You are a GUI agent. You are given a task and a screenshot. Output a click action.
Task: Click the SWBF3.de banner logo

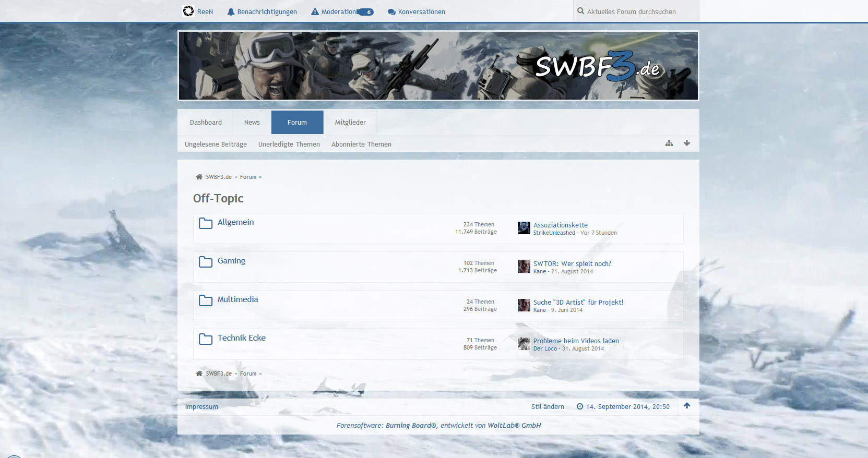[598, 66]
